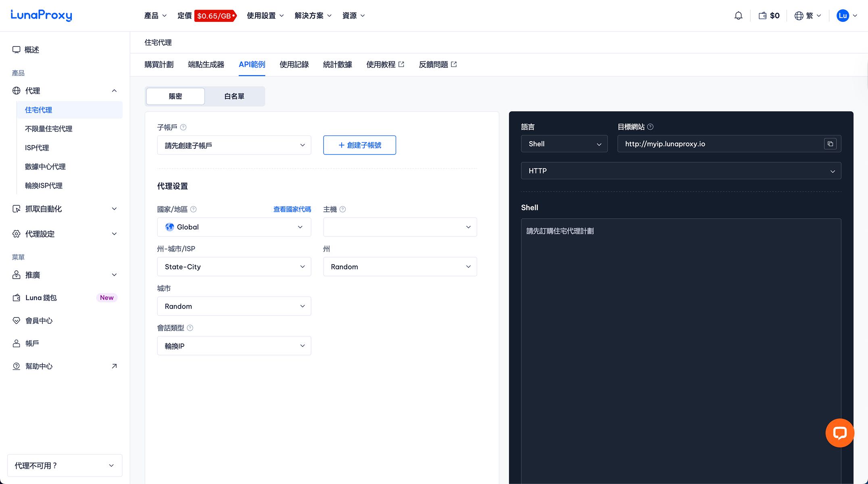The width and height of the screenshot is (868, 484).
Task: Click the 代理 globe icon in sidebar
Action: (16, 91)
